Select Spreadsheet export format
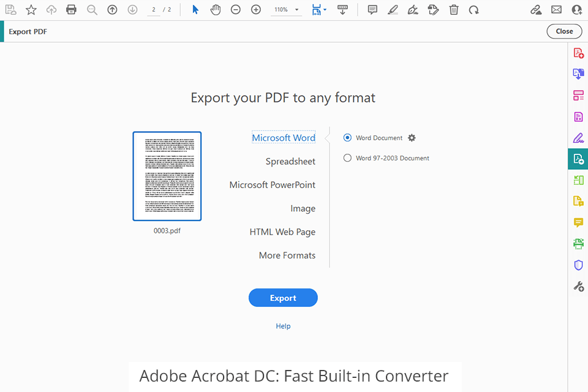Screen dimensions: 588x392 point(290,161)
